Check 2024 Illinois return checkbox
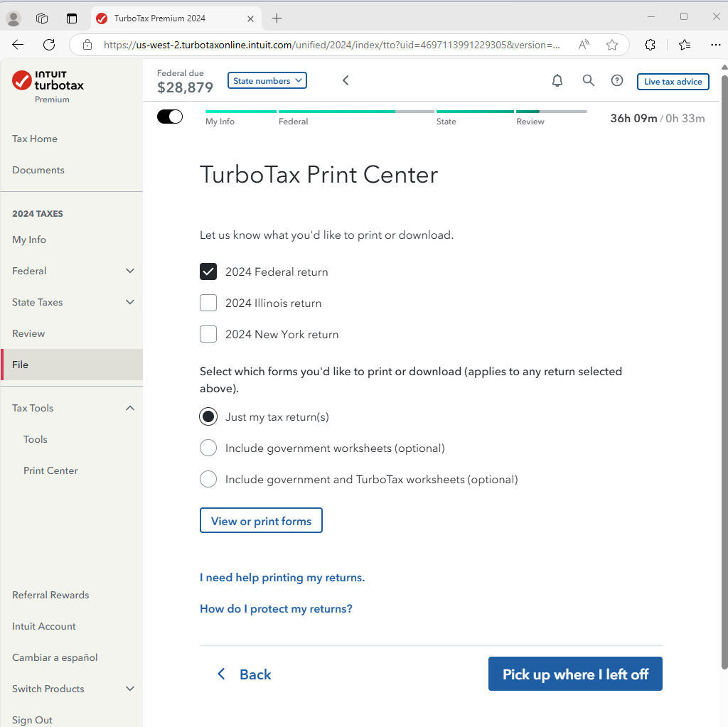 point(208,303)
